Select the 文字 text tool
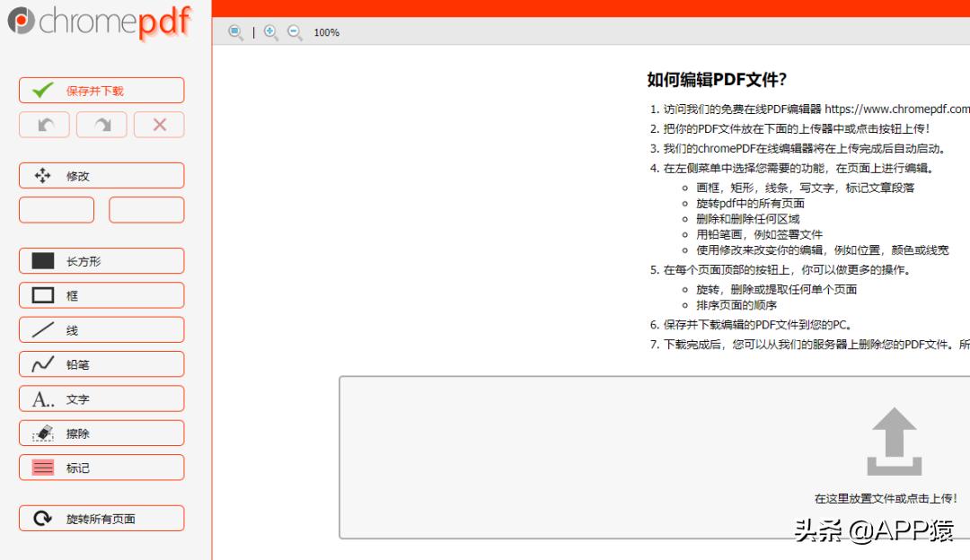Viewport: 970px width, 560px height. pos(101,398)
